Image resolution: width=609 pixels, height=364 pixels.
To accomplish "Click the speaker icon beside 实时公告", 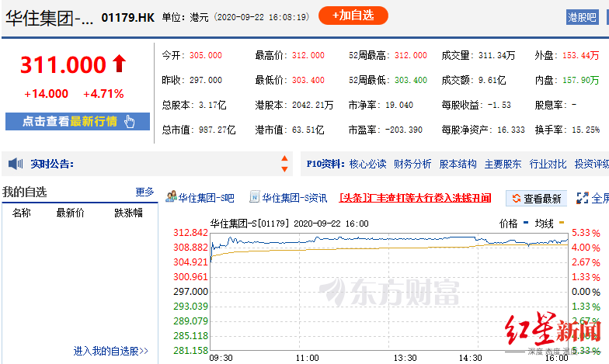I will pyautogui.click(x=16, y=164).
